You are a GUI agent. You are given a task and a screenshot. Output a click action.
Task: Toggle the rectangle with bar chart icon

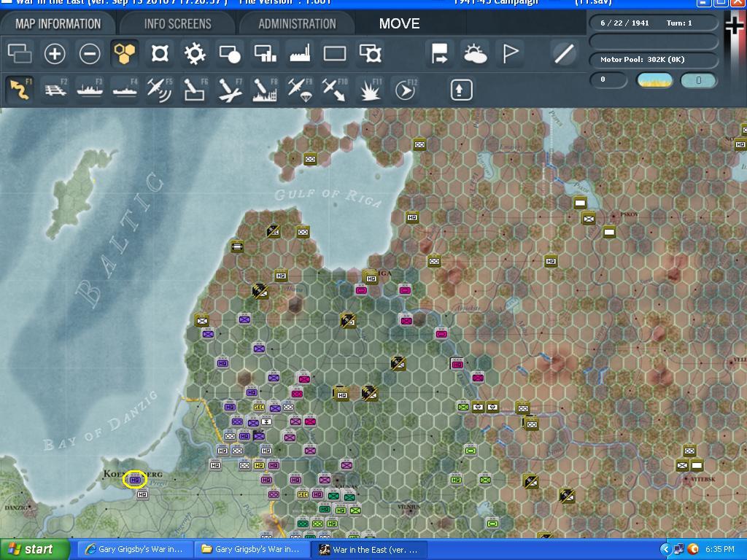(265, 53)
